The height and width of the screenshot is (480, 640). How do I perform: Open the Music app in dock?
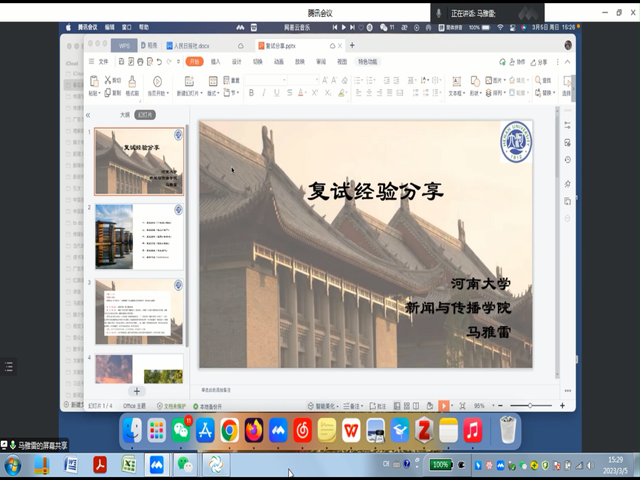pyautogui.click(x=473, y=430)
